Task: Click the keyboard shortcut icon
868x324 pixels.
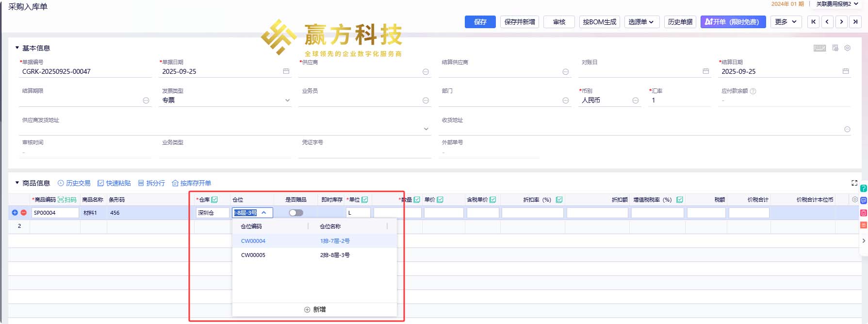Action: coord(819,48)
